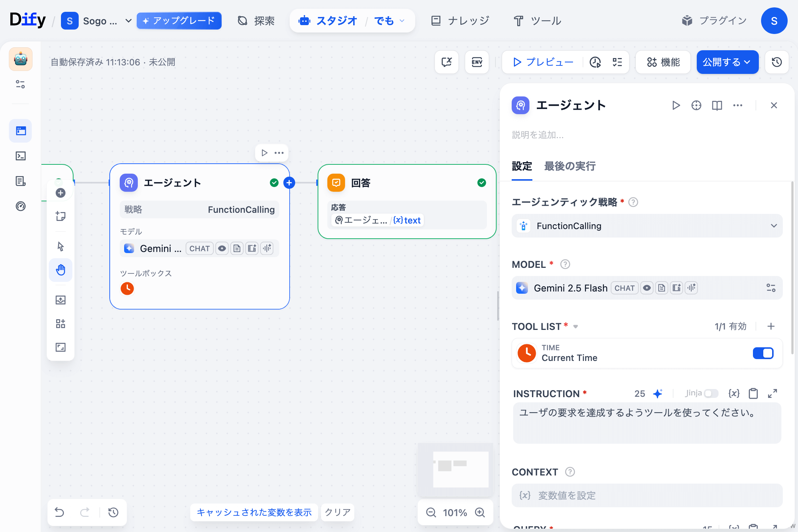Expand the FunctionCalling strategy dropdown
Viewport: 798px width, 532px height.
point(774,226)
